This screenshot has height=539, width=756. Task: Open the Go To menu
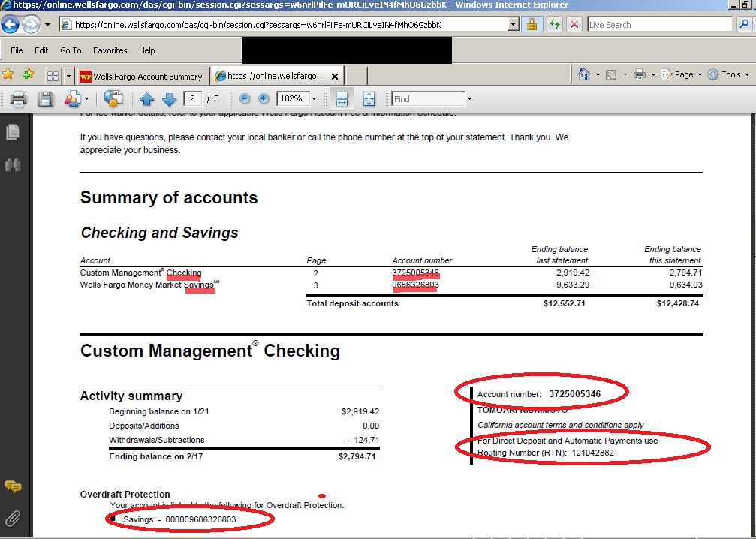[x=71, y=50]
